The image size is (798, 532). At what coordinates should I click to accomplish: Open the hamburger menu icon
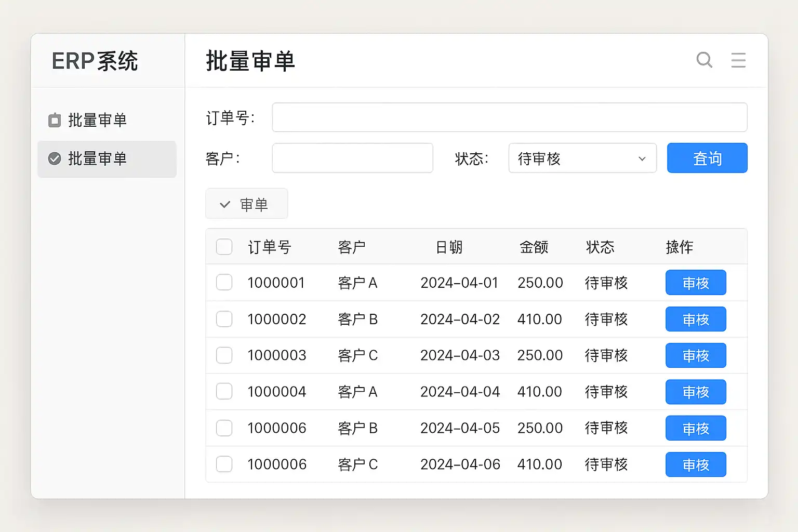point(738,60)
